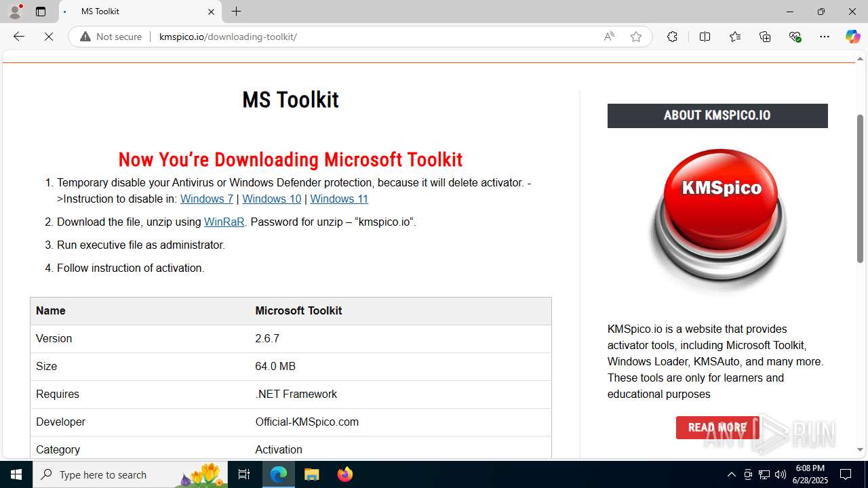Click the Microsoft Toolkit table header cell
This screenshot has height=488, width=868.
[400, 310]
